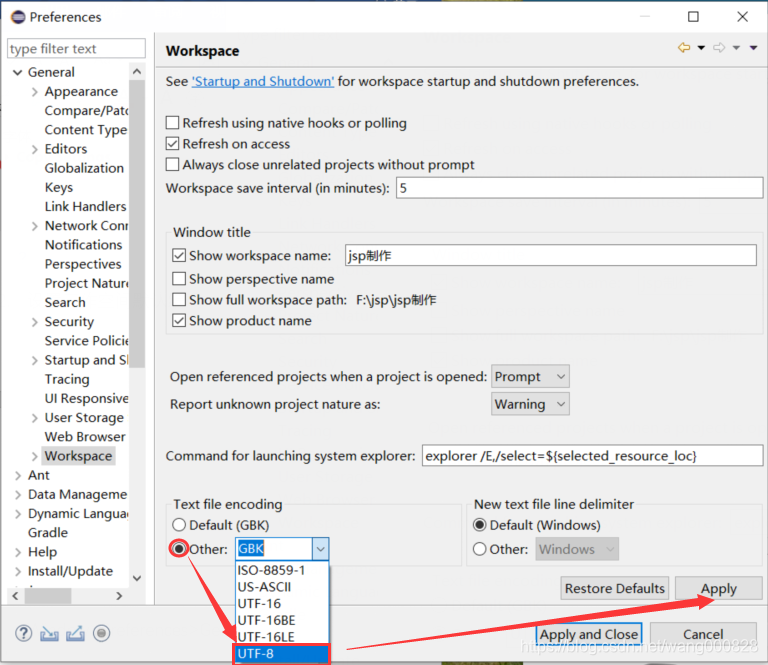Image resolution: width=768 pixels, height=665 pixels.
Task: Select Other text file encoding radio
Action: click(x=179, y=548)
